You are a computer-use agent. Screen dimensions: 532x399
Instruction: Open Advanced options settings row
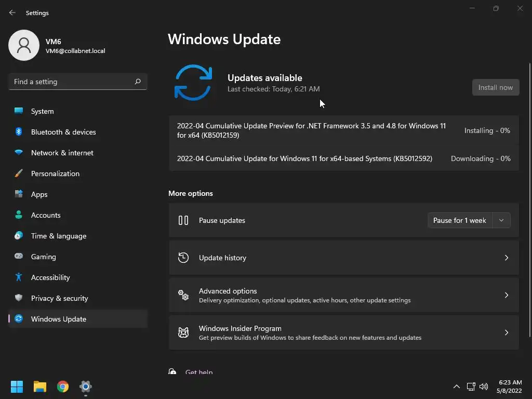[x=343, y=295]
